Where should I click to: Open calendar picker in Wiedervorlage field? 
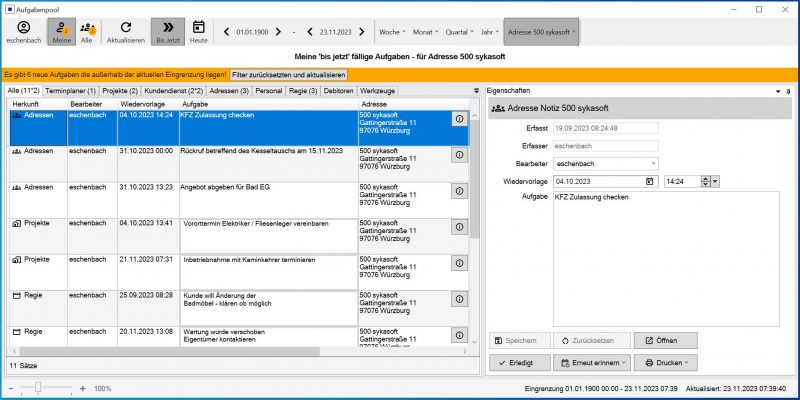(x=649, y=181)
